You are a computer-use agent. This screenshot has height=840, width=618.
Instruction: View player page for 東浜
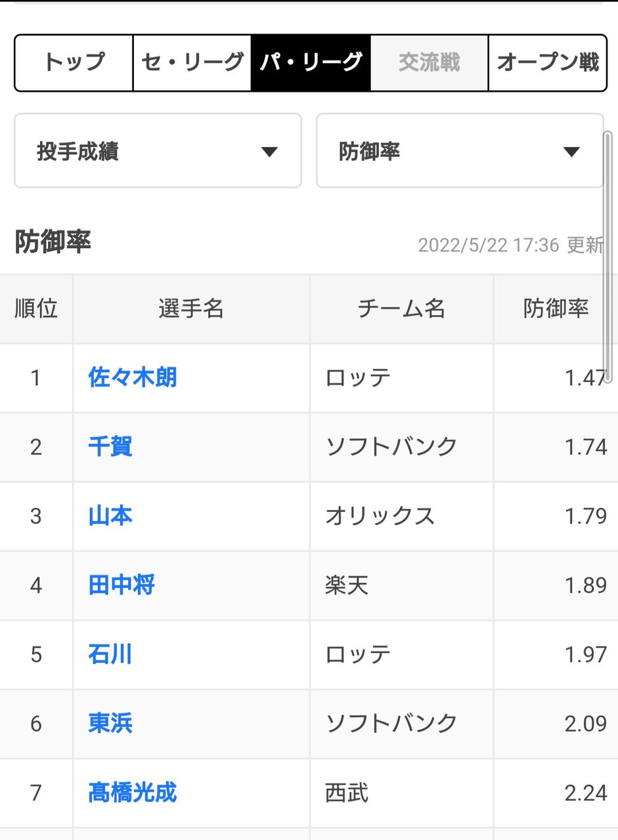tap(110, 723)
